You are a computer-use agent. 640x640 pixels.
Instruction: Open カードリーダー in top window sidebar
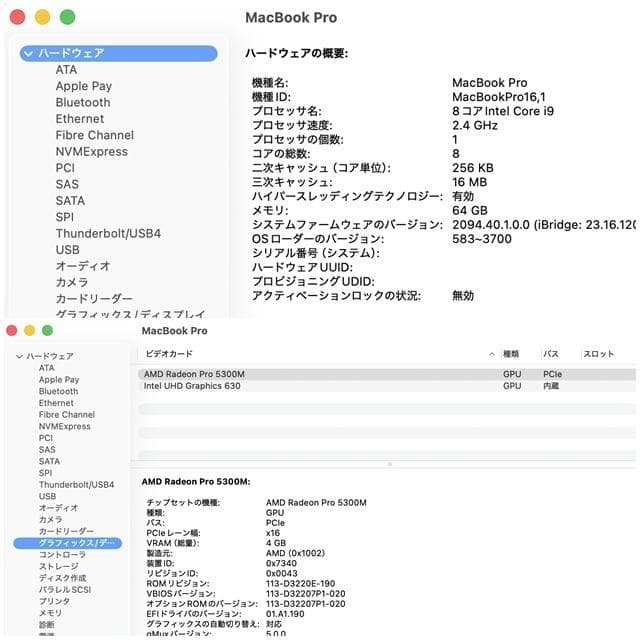click(94, 299)
